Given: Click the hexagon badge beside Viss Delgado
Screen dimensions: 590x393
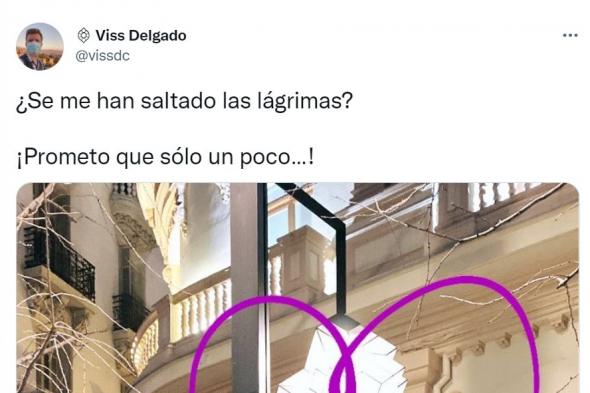Looking at the screenshot, I should [x=84, y=35].
